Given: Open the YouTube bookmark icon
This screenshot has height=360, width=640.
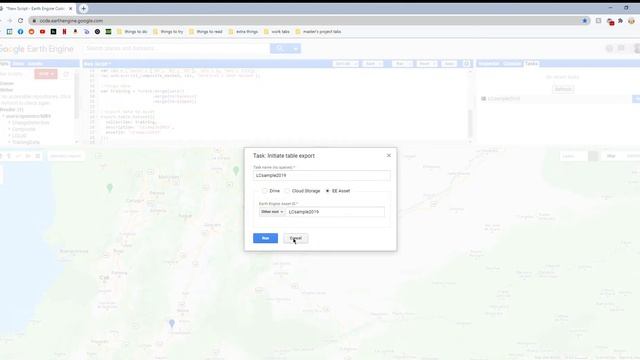Looking at the screenshot, I should (x=42, y=31).
